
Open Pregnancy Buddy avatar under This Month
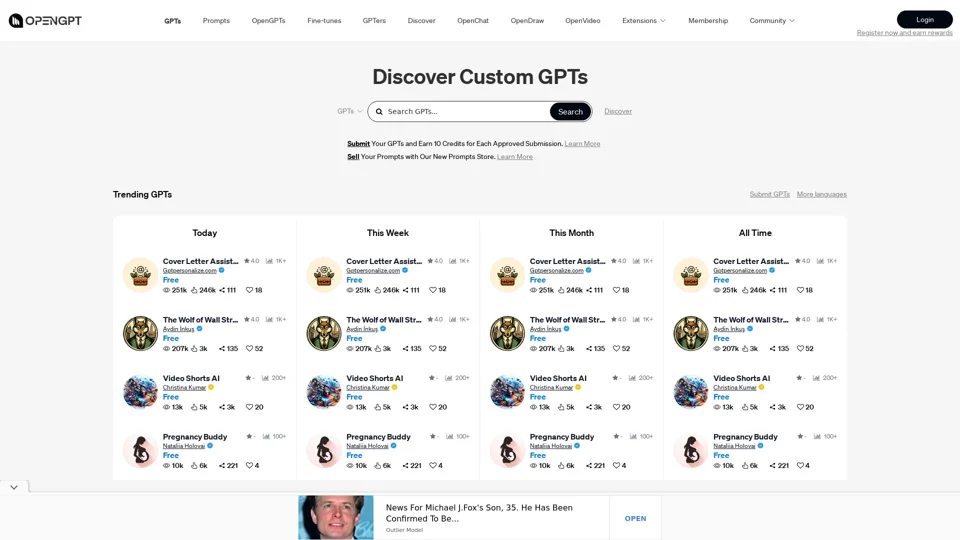click(x=508, y=450)
